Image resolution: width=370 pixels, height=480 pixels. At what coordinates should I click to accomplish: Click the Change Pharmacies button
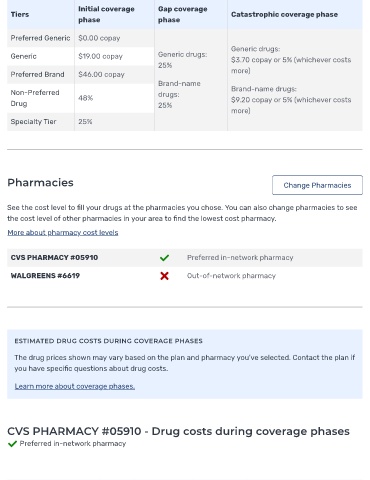[x=317, y=185]
